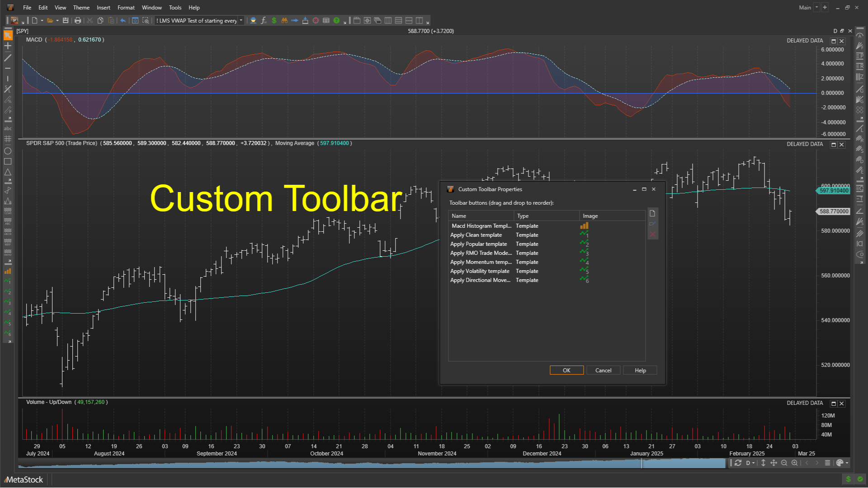868x488 pixels.
Task: Click the dollar sign toolbar icon
Action: [x=274, y=20]
